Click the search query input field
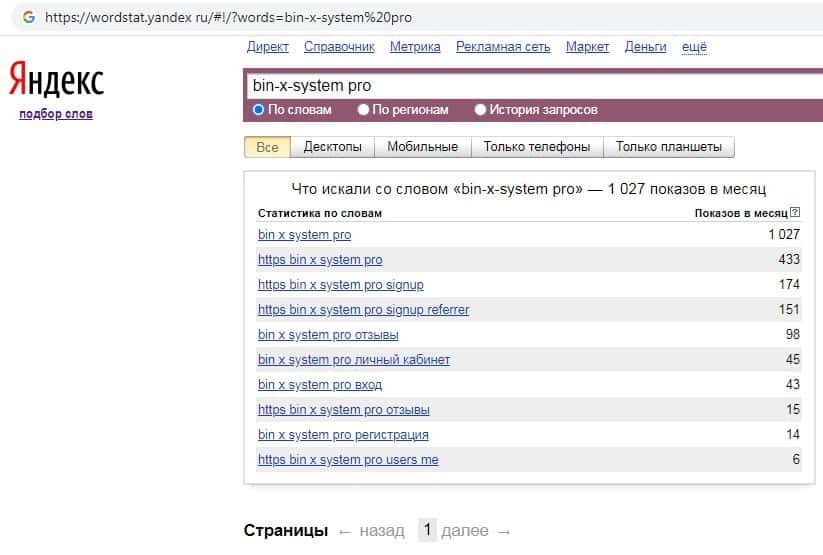 [530, 86]
